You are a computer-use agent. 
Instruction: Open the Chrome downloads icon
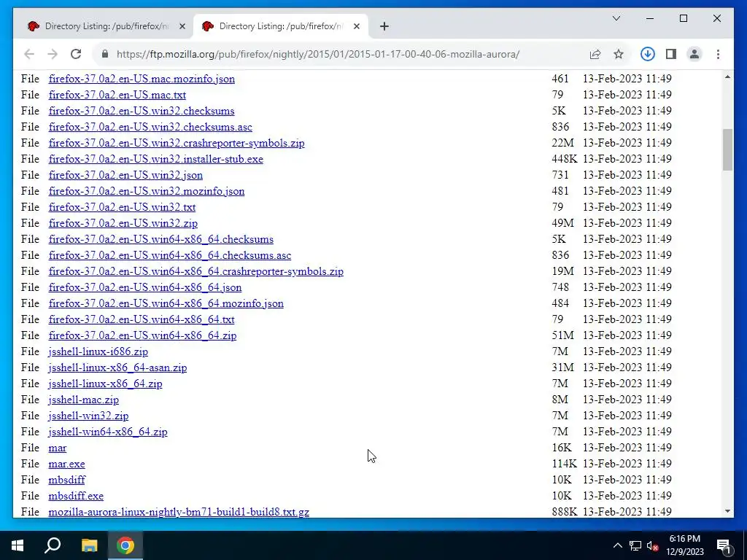click(648, 54)
